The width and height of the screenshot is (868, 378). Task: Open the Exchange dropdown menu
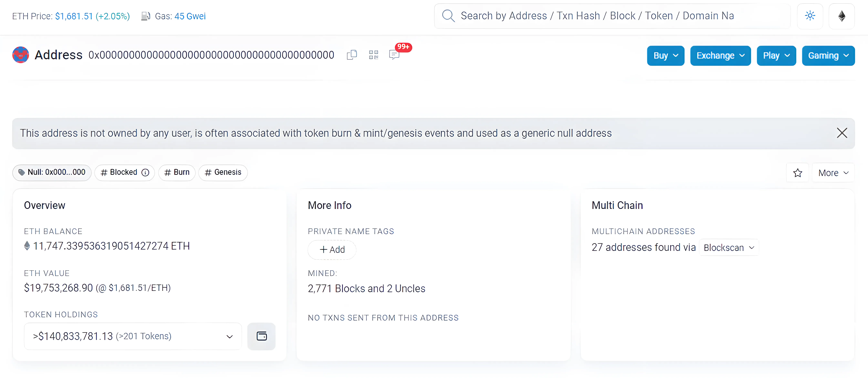point(720,55)
